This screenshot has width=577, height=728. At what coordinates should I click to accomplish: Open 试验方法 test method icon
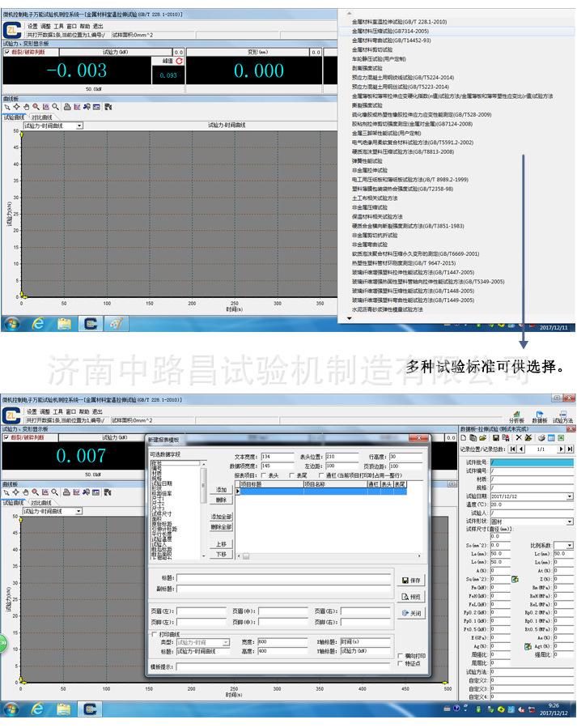562,416
